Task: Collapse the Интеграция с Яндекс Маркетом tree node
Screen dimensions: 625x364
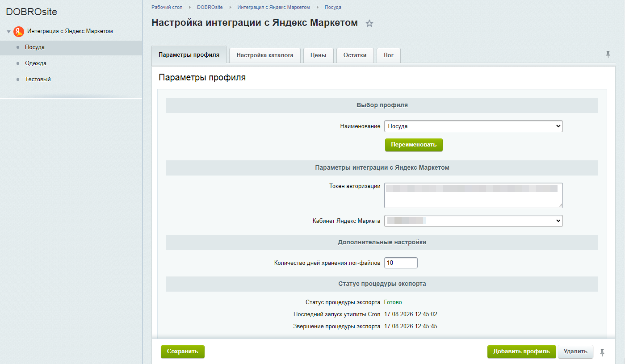Action: click(x=8, y=32)
